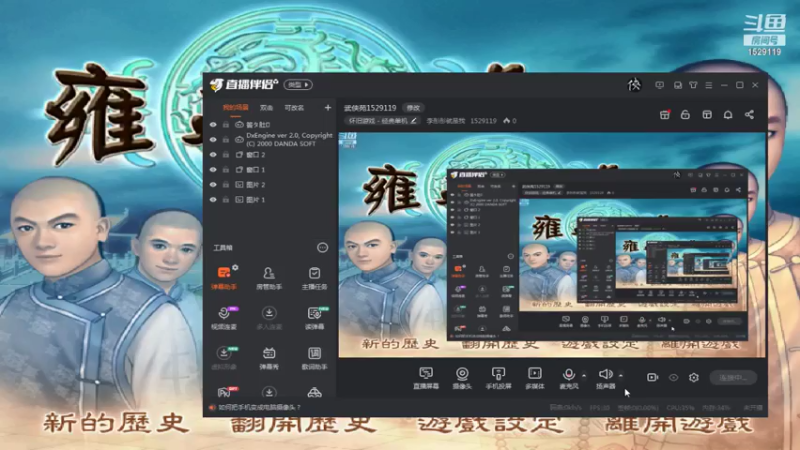Click the CPU usage status entry
Viewport: 800px width, 450px height.
point(681,408)
